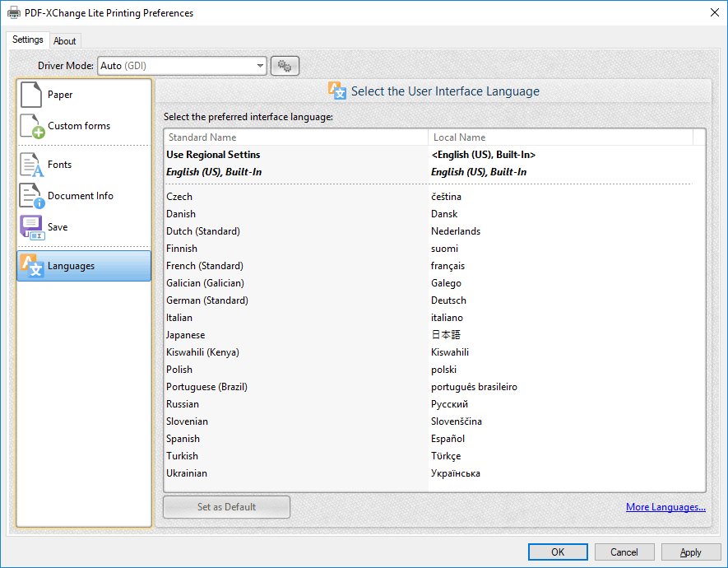The image size is (728, 568).
Task: Click the Set as Default button
Action: (226, 507)
